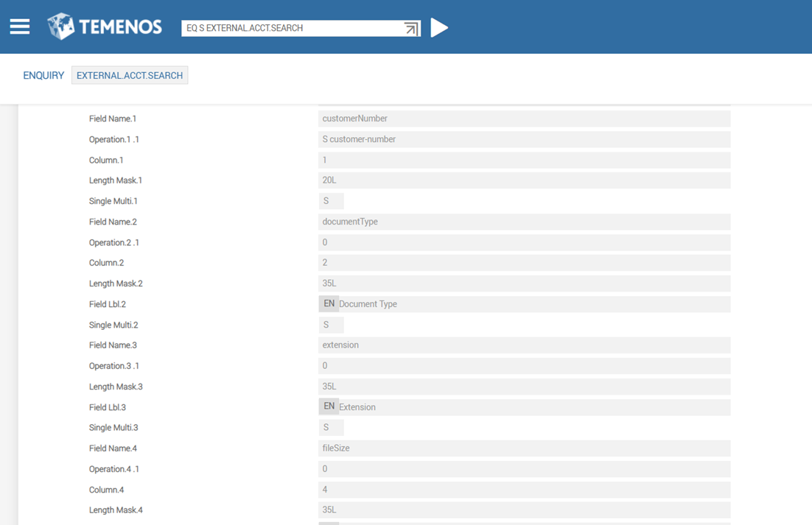Click the Single Multi.3 value box
Image resolution: width=812 pixels, height=525 pixels.
click(331, 428)
